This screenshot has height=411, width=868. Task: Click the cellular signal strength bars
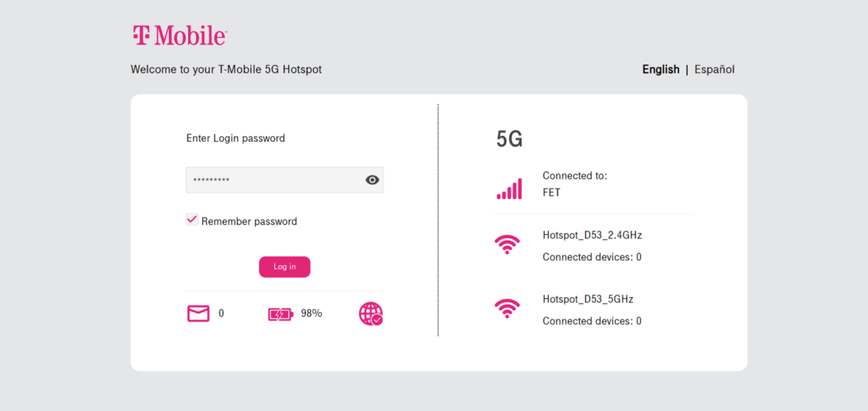[509, 188]
